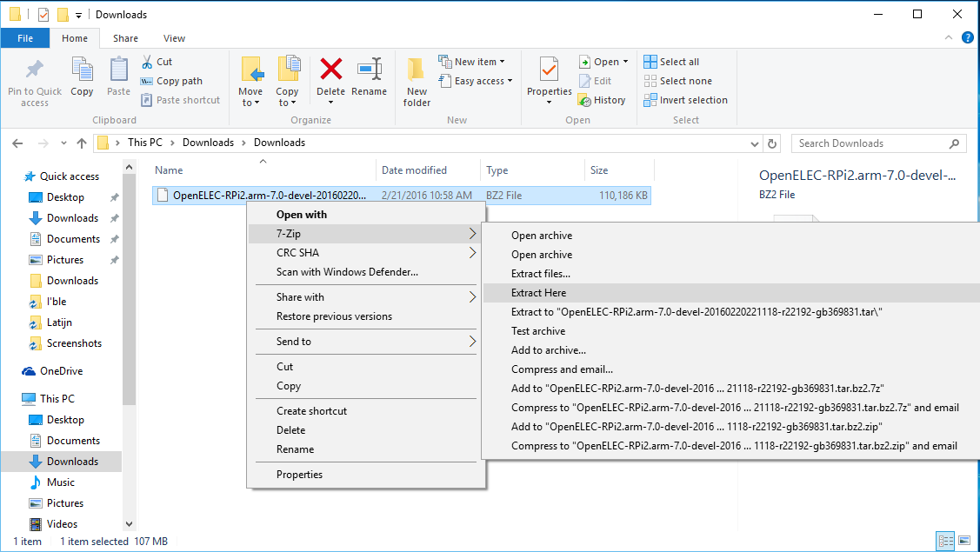Viewport: 980px width, 552px height.
Task: Open the Move to folder menu
Action: pos(250,82)
